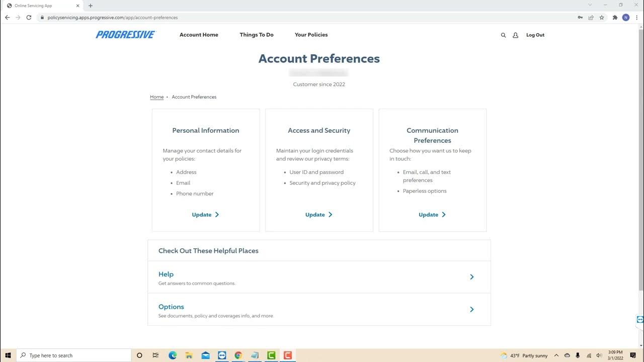644x362 pixels.
Task: Click 'Phone number' bullet text
Action: click(x=195, y=194)
